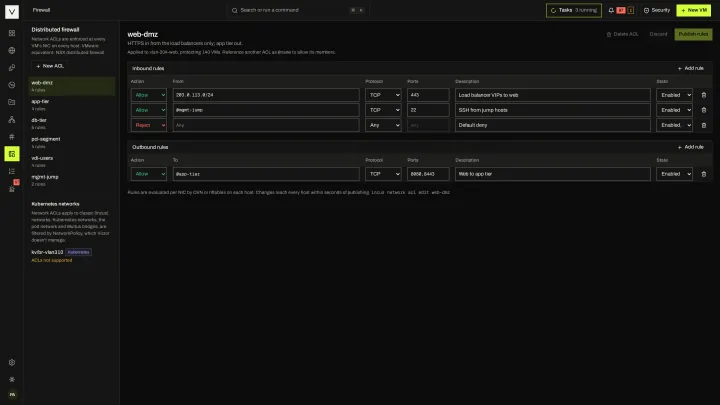Open Reject action dropdown on Default deny rule
Screen dimensions: 720x405
pyautogui.click(x=149, y=125)
